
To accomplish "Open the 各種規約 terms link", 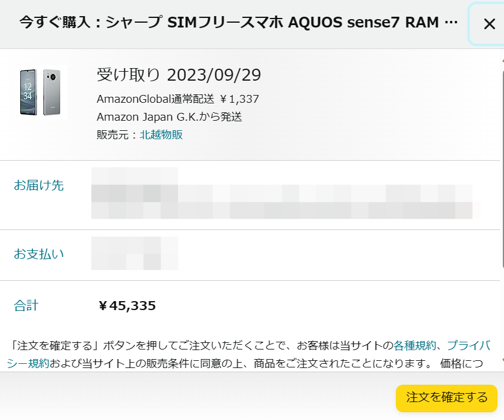I will pos(414,345).
